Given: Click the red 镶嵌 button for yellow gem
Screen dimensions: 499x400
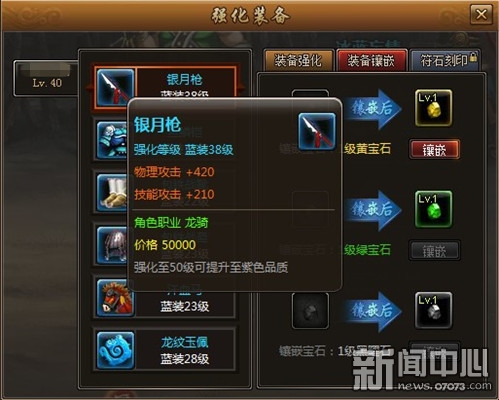Looking at the screenshot, I should pos(434,150).
